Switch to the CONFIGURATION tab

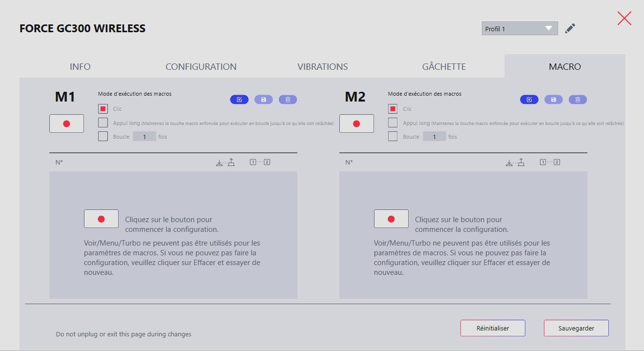[201, 67]
